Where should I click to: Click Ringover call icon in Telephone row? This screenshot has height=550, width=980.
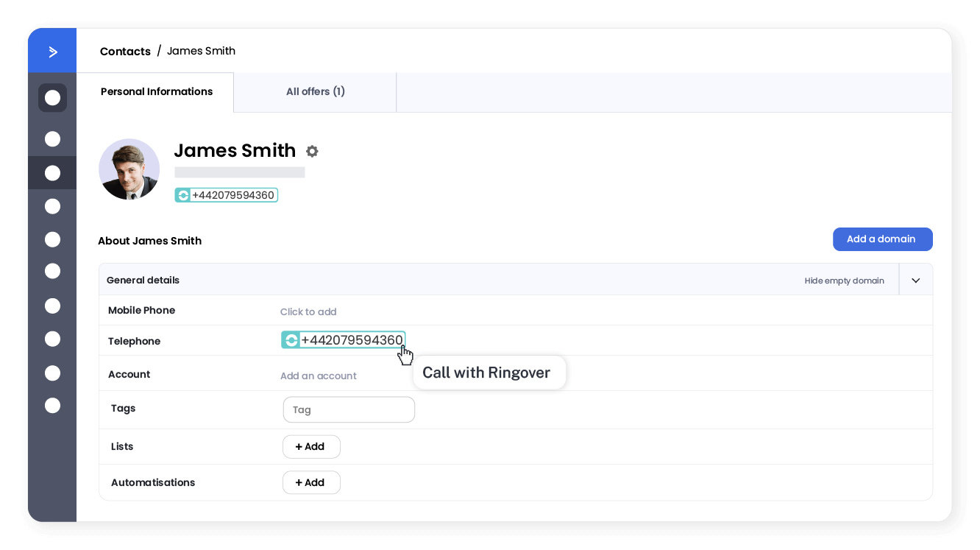click(x=291, y=340)
